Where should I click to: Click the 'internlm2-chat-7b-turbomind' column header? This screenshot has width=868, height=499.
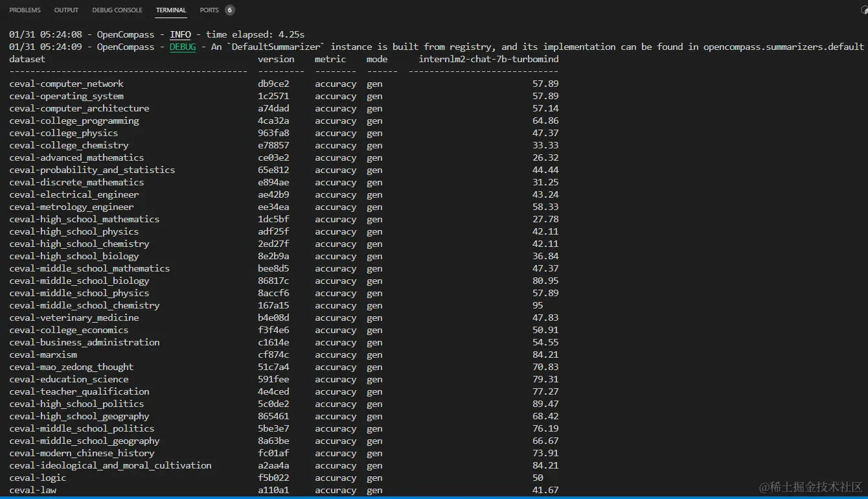488,59
